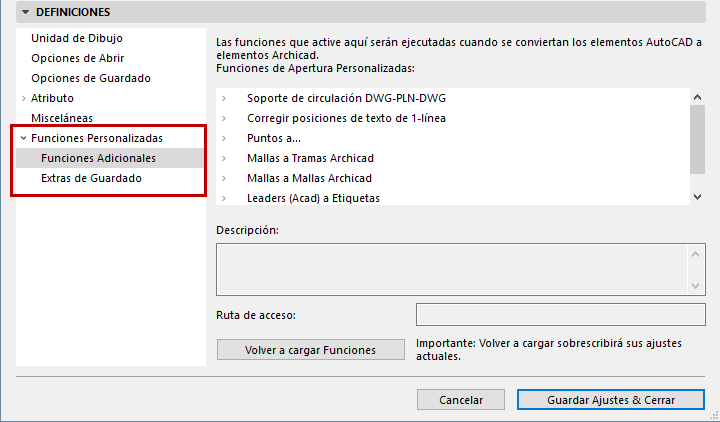Click the Ruta de acceso field

point(560,315)
